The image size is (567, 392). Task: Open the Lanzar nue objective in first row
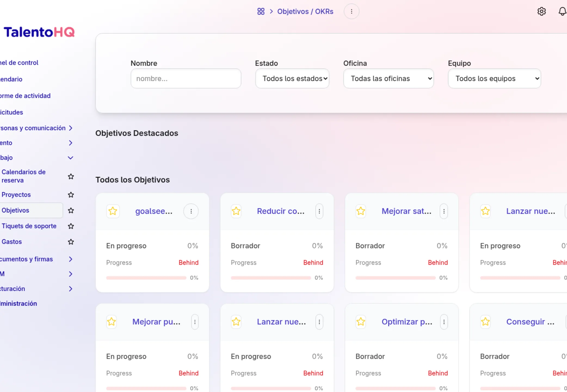(530, 211)
